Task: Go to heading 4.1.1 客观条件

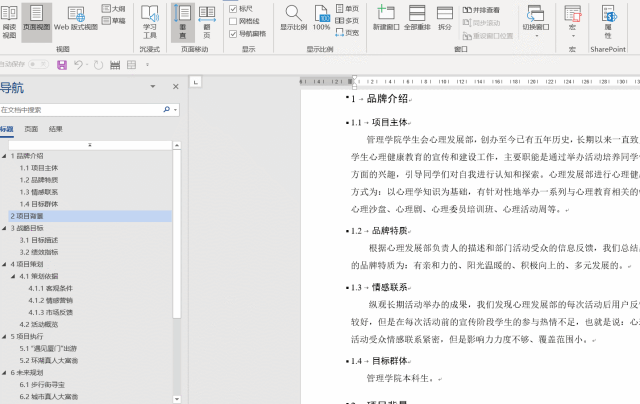Action: point(51,288)
